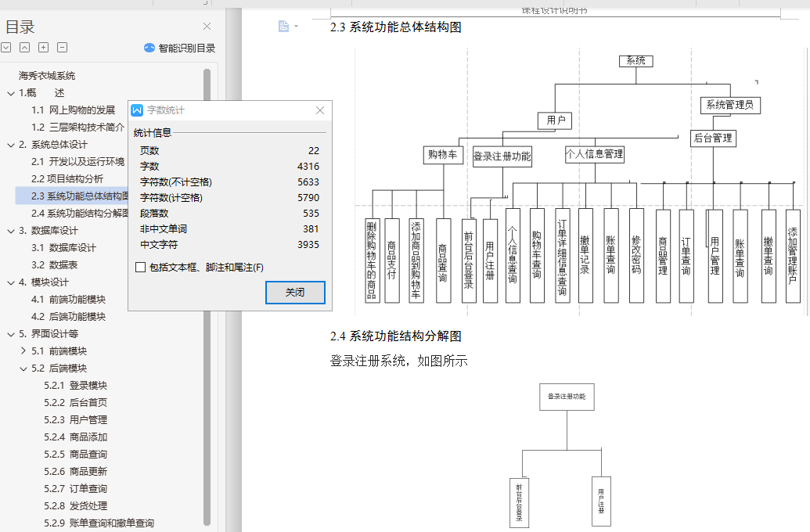The width and height of the screenshot is (810, 532).
Task: Click the 系统 box in the structure diagram
Action: pos(636,61)
